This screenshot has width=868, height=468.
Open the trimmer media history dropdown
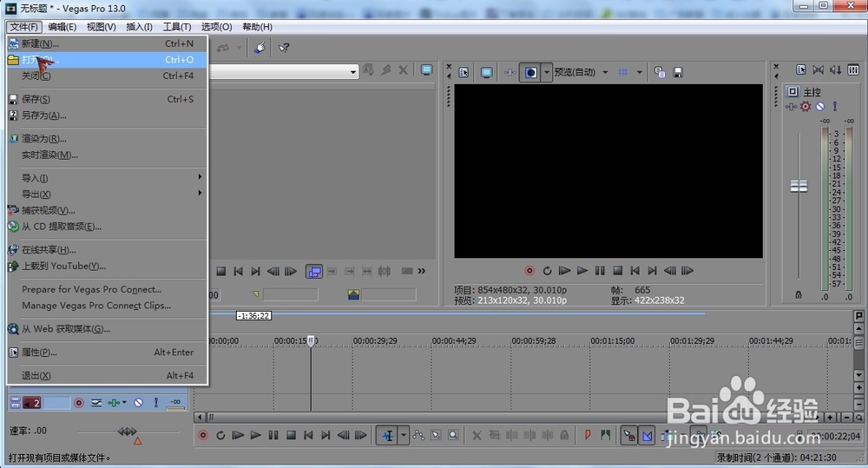353,72
